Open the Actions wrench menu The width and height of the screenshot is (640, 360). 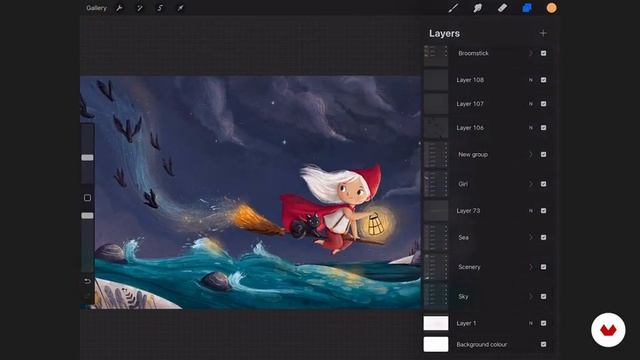[120, 8]
